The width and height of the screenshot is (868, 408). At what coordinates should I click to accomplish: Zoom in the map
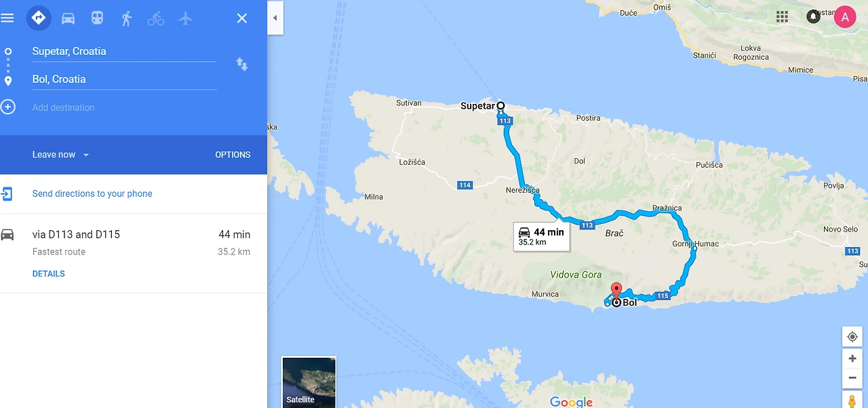click(x=852, y=358)
